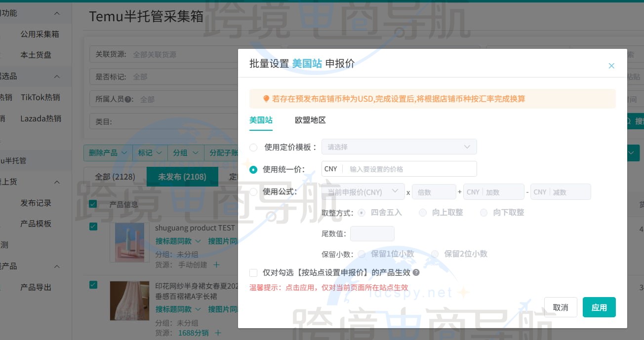The image size is (644, 340).
Task: Close the 批量设置美国站申报价 dialog
Action: (x=611, y=66)
